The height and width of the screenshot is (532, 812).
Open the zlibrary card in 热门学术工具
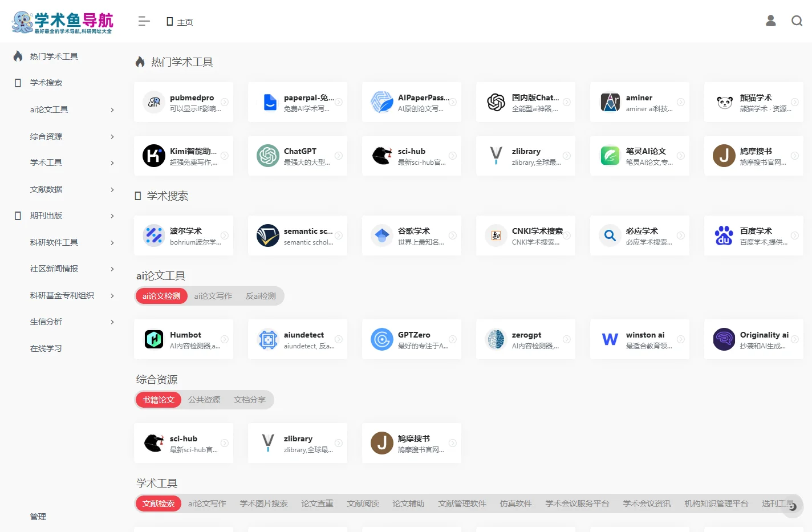(526, 156)
